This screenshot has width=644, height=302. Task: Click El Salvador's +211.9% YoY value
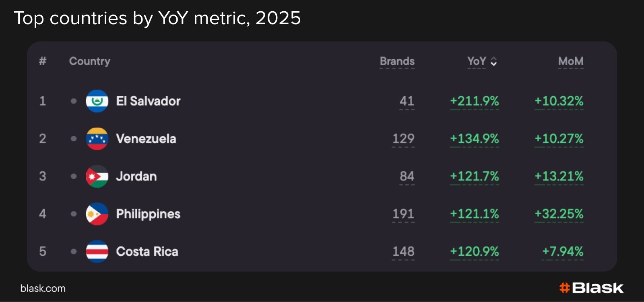tap(474, 101)
